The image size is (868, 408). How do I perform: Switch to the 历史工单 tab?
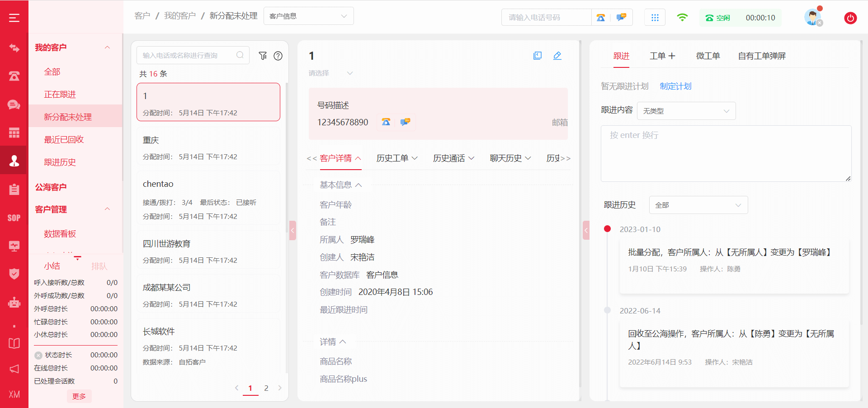point(397,158)
